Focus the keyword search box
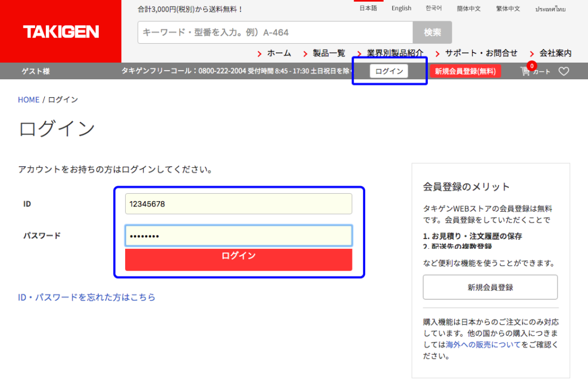Screen dimensions: 588x388 pyautogui.click(x=275, y=32)
